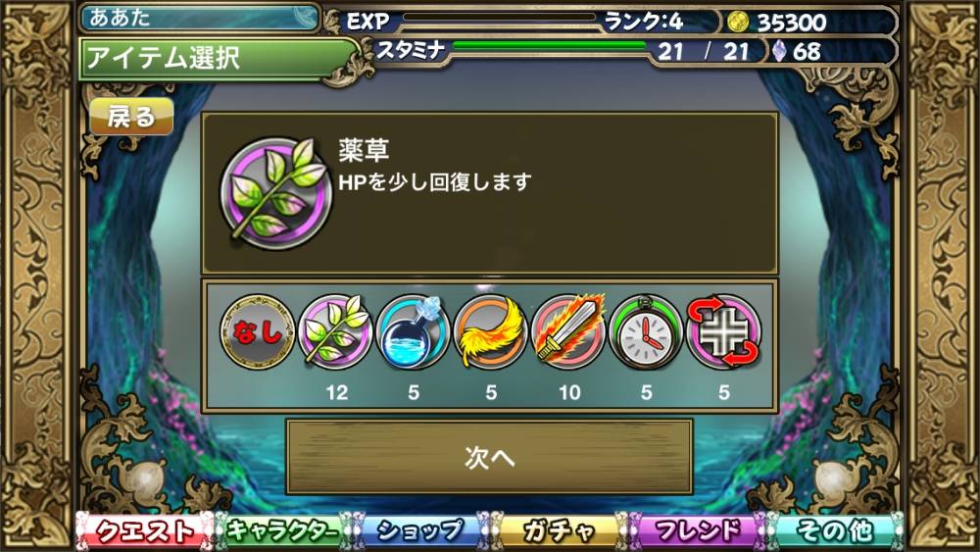980x552 pixels.
Task: Open the その他 tab
Action: [835, 531]
